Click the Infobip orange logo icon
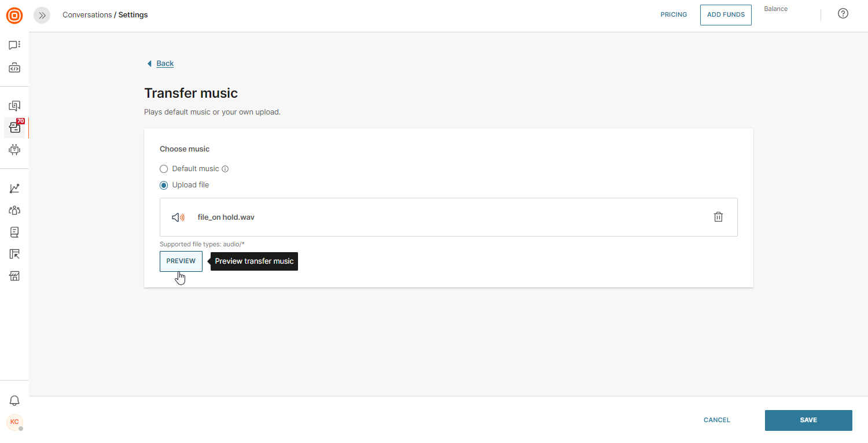Viewport: 868px width, 443px height. (x=14, y=16)
